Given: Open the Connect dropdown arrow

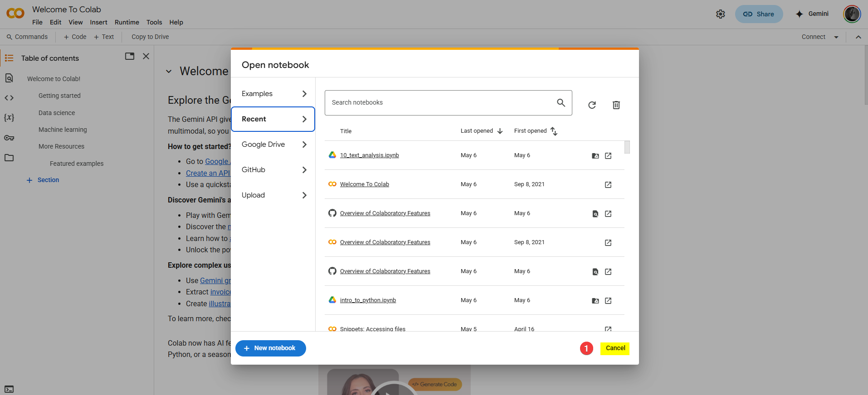Looking at the screenshot, I should [x=836, y=37].
